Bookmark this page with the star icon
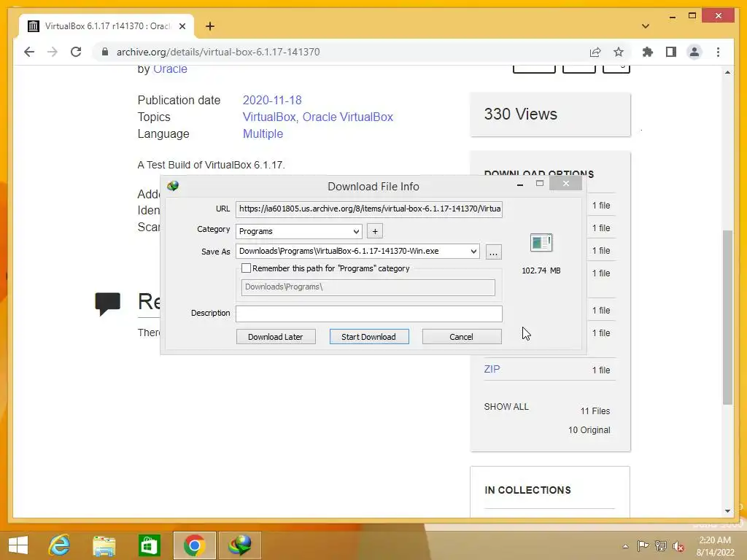This screenshot has width=747, height=560. (x=619, y=52)
